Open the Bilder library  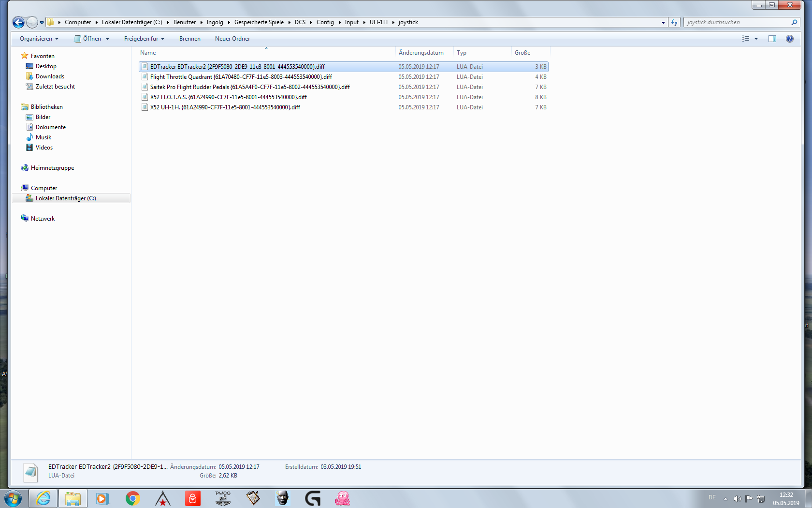point(43,117)
